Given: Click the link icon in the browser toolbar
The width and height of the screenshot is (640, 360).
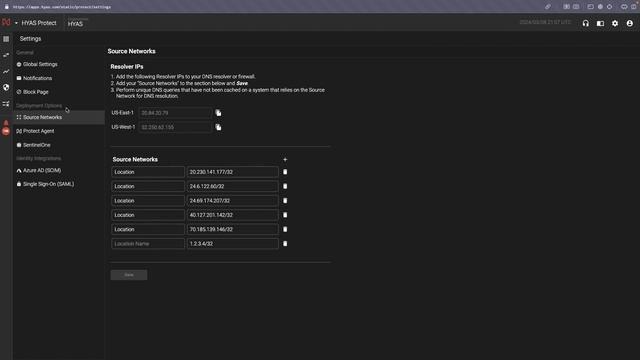Looking at the screenshot, I should click(548, 7).
